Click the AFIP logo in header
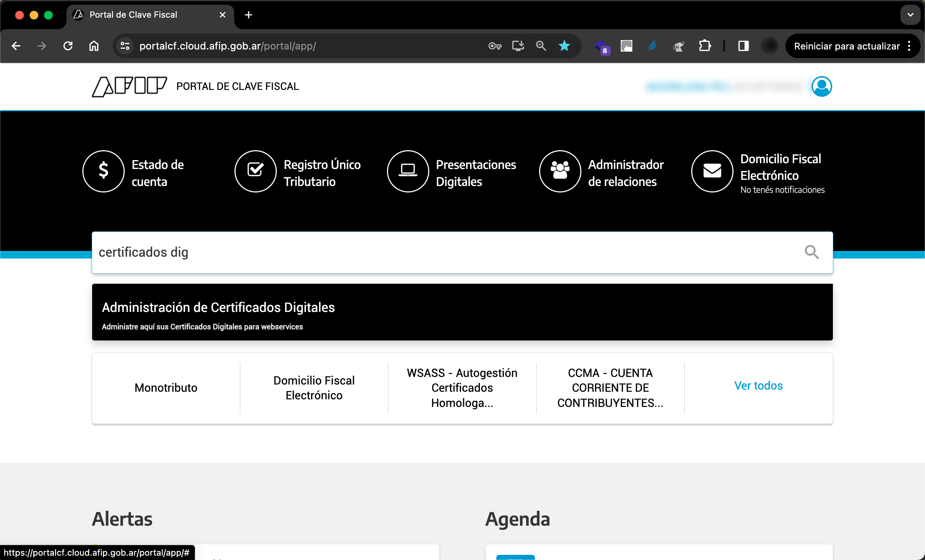925x560 pixels. (129, 86)
